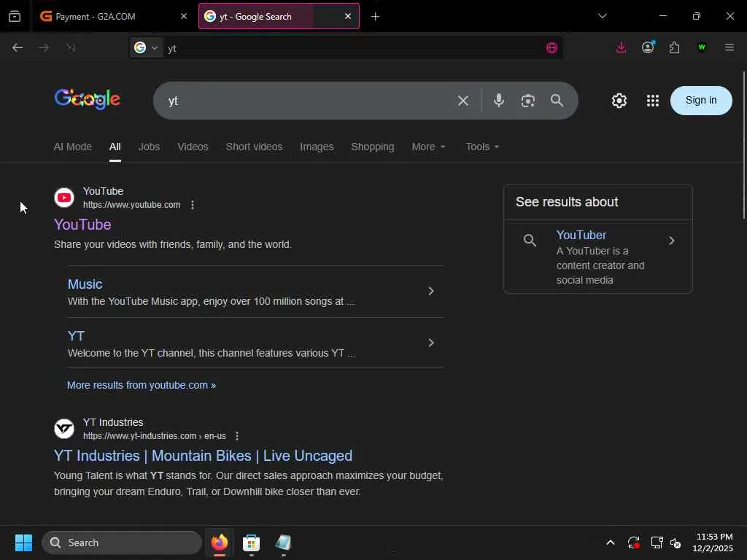This screenshot has width=747, height=560.
Task: Click the pink globe icon in address bar
Action: (x=551, y=47)
